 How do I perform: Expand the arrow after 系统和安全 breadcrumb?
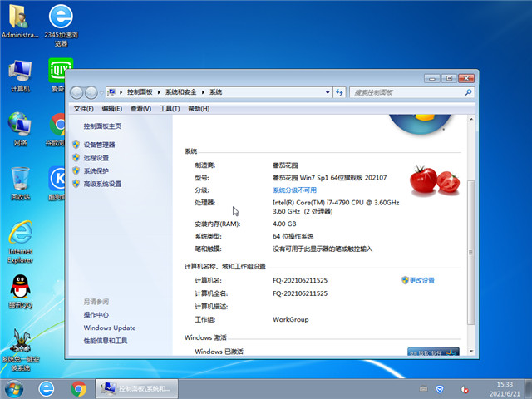coord(203,92)
